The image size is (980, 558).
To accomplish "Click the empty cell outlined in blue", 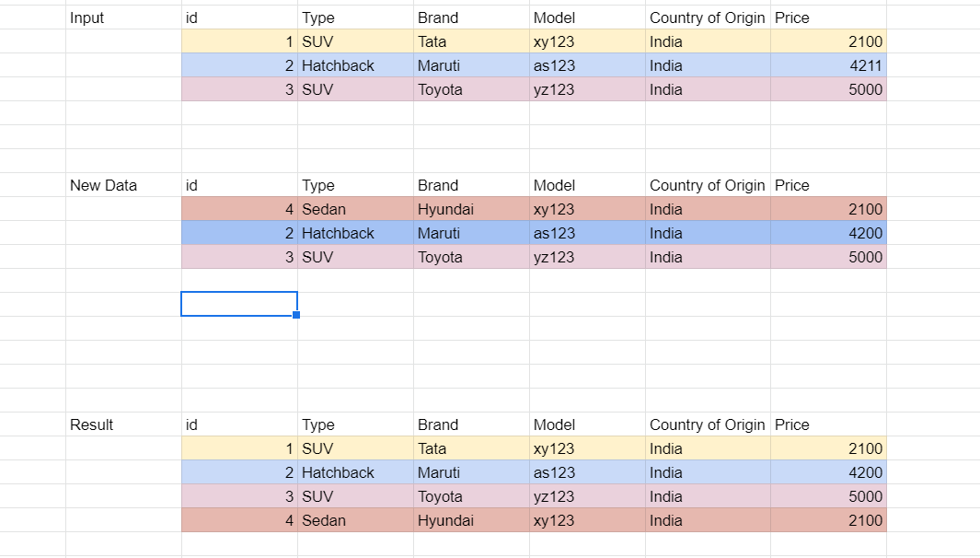I will [x=239, y=304].
